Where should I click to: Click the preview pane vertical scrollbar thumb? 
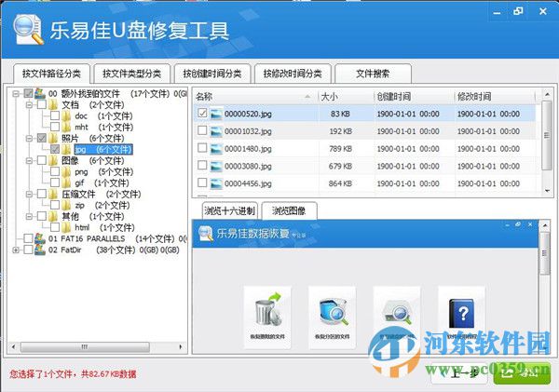pyautogui.click(x=545, y=253)
